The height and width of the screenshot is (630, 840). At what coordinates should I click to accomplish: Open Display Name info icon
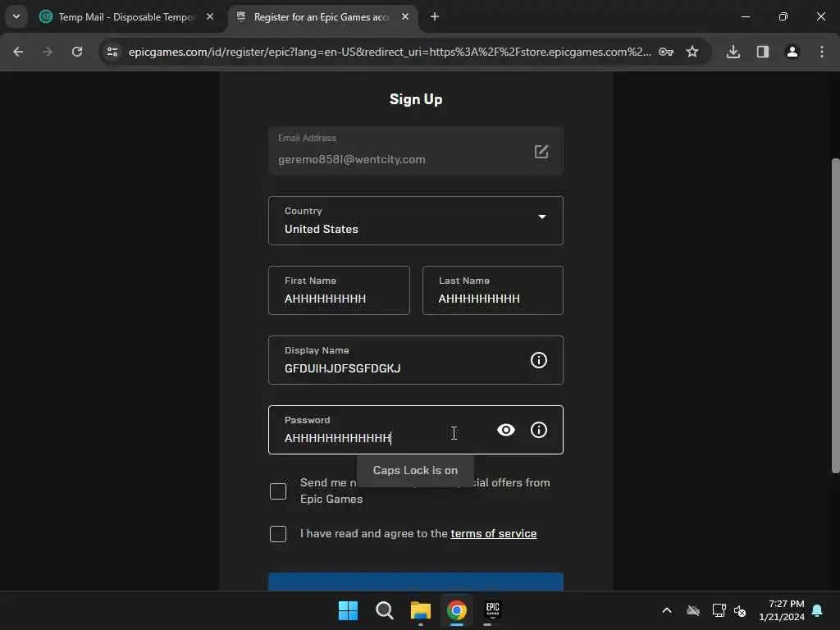pyautogui.click(x=538, y=360)
